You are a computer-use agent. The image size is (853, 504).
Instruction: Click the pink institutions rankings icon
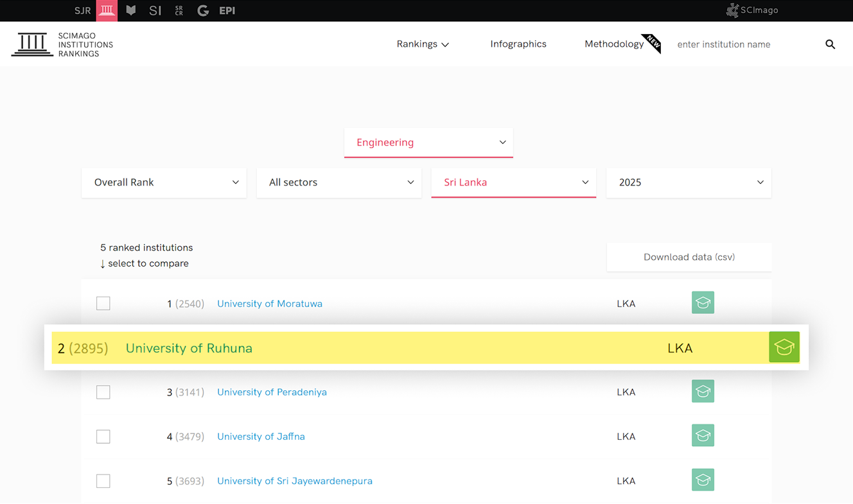pyautogui.click(x=107, y=11)
